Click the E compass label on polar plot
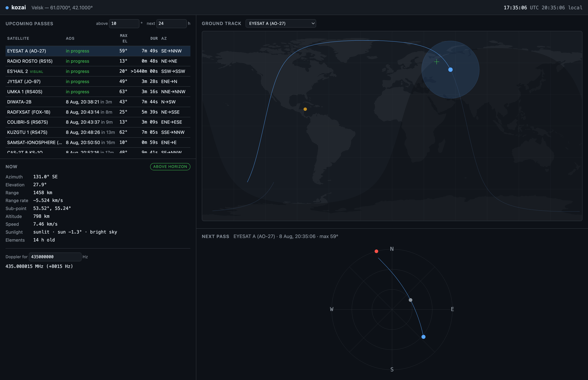This screenshot has width=588, height=380. pyautogui.click(x=452, y=309)
